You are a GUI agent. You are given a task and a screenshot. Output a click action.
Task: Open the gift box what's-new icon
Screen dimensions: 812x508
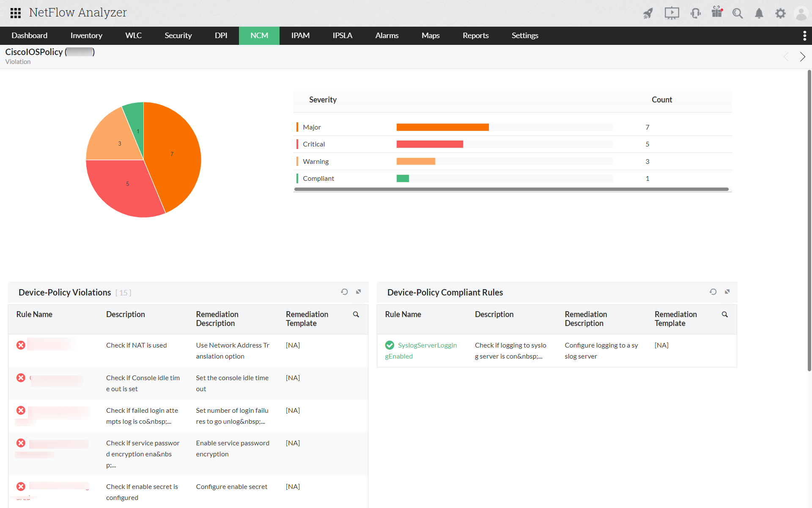[717, 12]
